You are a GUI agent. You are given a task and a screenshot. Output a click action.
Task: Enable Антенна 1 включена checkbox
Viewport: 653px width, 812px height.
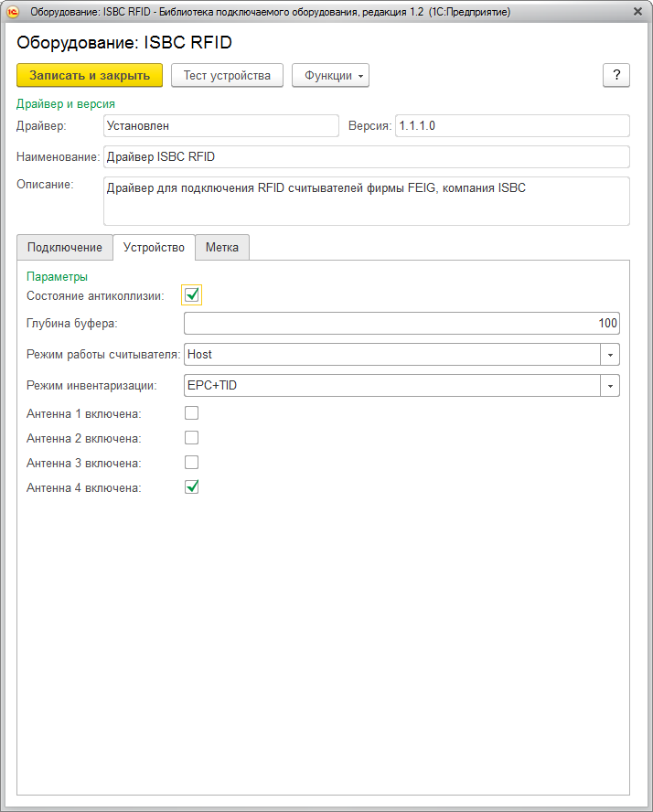192,413
